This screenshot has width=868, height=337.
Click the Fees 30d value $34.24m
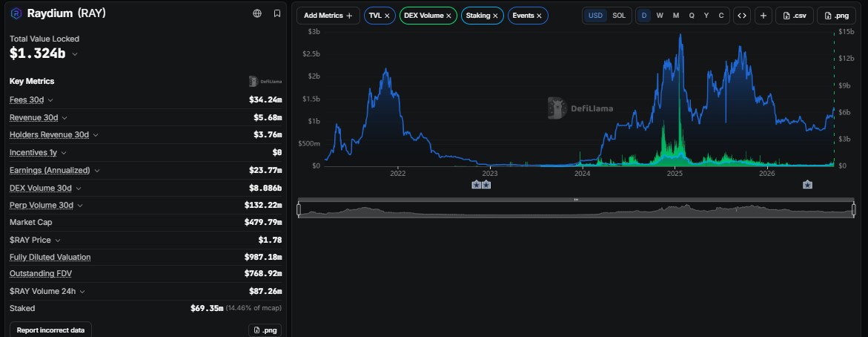(x=265, y=99)
